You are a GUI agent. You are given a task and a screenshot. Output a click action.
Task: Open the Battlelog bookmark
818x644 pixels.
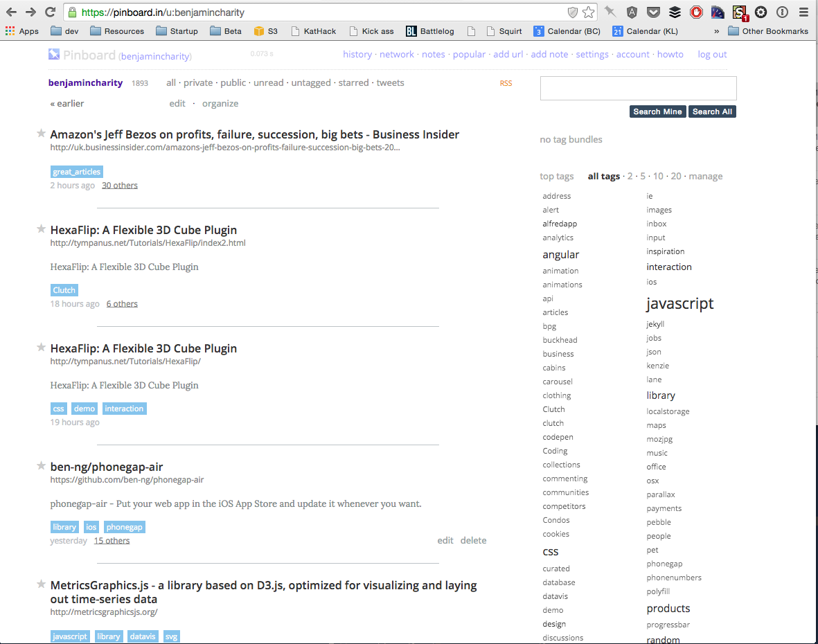click(430, 31)
